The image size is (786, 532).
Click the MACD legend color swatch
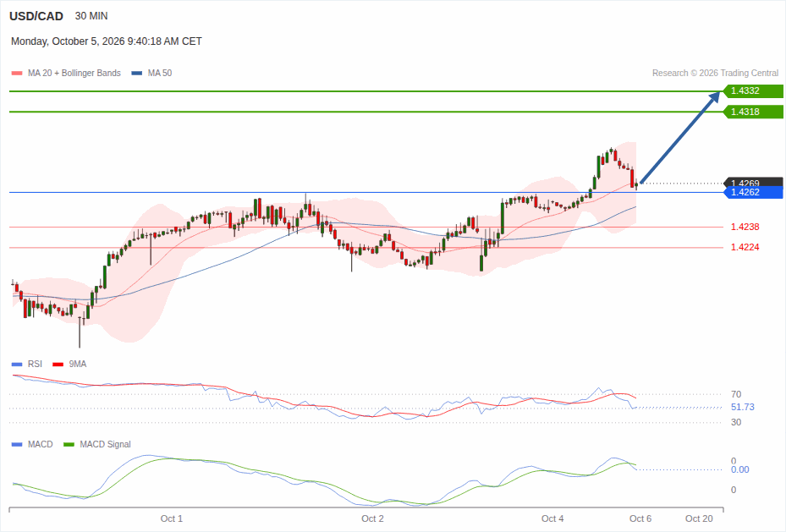coord(17,444)
